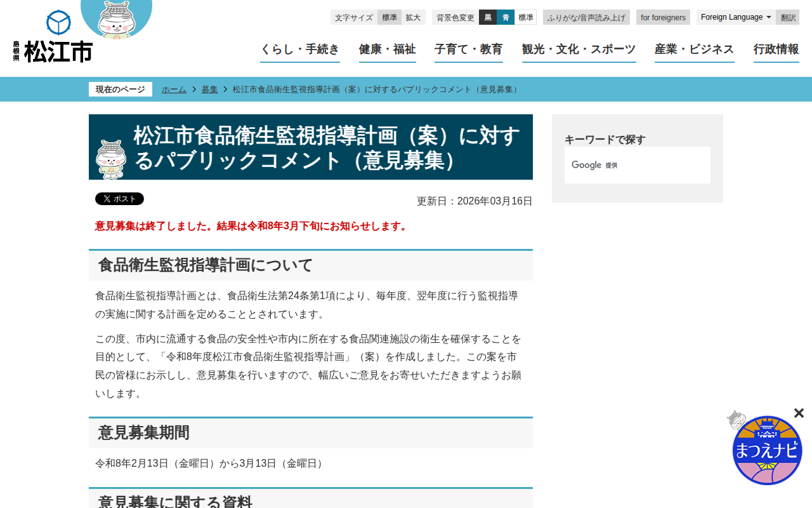Click the X ポスト share button
This screenshot has width=812, height=508.
tap(119, 199)
